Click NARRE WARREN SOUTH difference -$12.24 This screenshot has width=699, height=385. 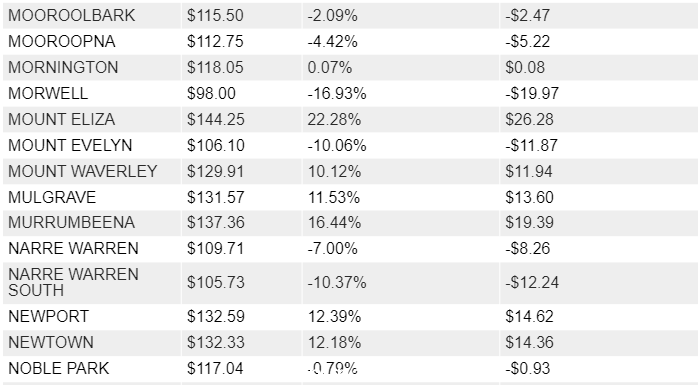pyautogui.click(x=532, y=283)
